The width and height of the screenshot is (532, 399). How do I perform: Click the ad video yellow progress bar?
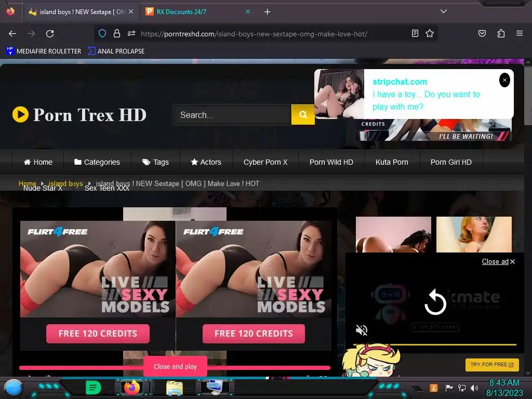(435, 344)
